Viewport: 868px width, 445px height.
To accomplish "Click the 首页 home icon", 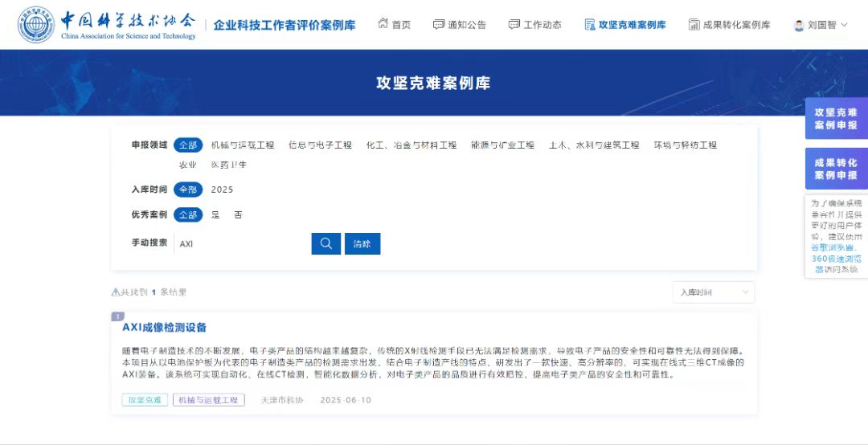I will pyautogui.click(x=383, y=25).
